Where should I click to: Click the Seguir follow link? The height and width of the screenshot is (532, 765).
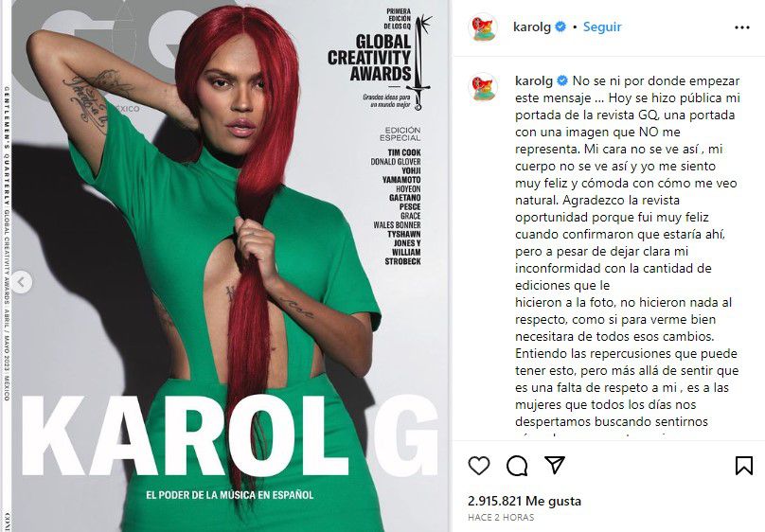pyautogui.click(x=602, y=27)
